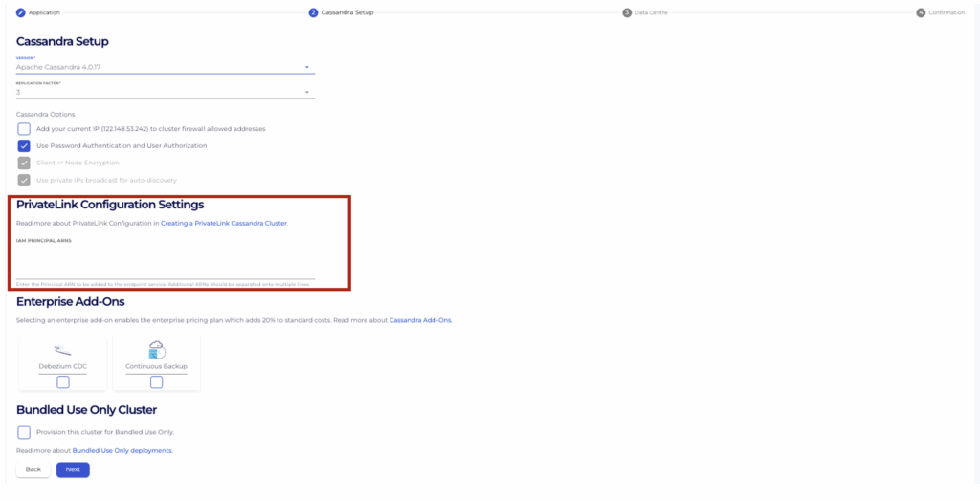Viewport: 980px width, 501px height.
Task: Enable adding current IP to firewall
Action: click(24, 129)
